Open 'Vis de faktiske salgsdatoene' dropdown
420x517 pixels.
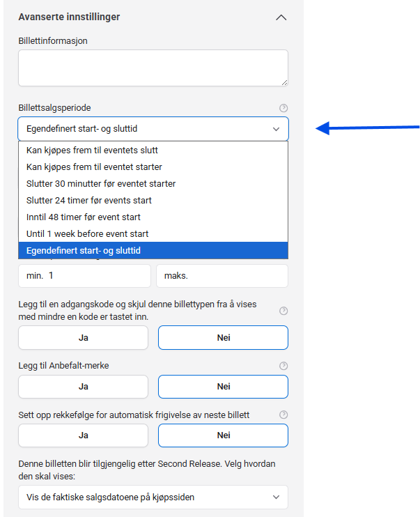(x=153, y=497)
